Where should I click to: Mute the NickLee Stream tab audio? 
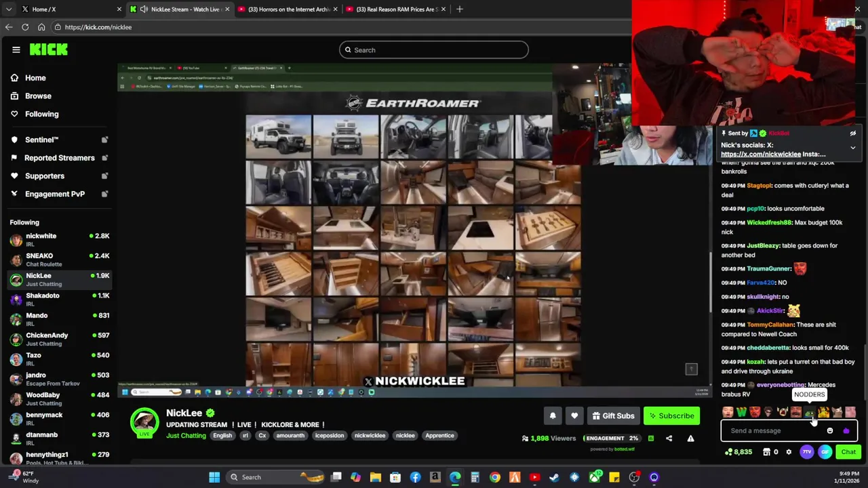tap(144, 9)
